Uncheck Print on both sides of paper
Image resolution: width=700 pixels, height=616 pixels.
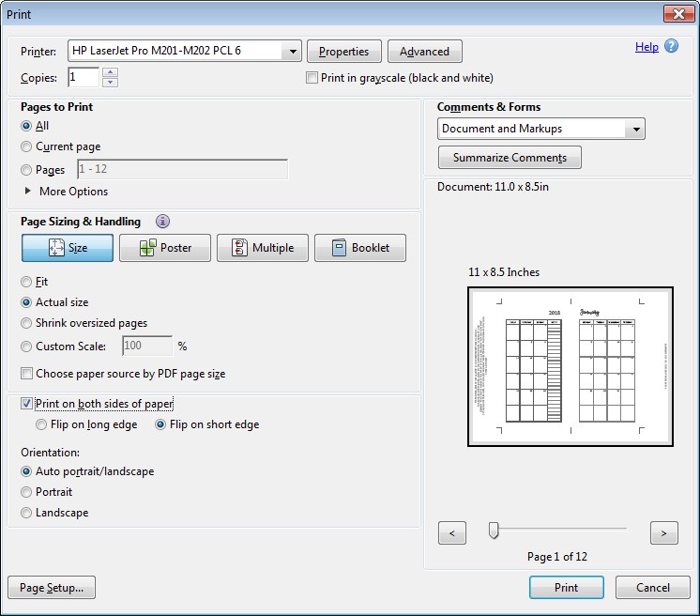[x=27, y=404]
